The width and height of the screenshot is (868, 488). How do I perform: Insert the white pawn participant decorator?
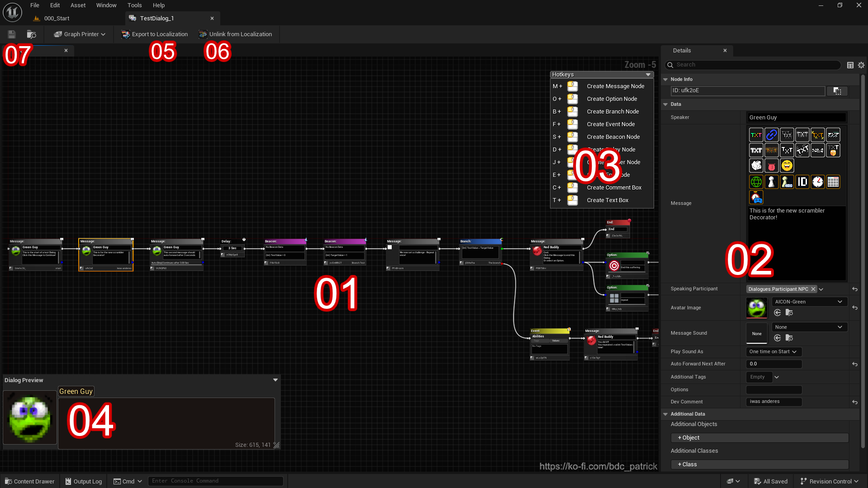(771, 182)
